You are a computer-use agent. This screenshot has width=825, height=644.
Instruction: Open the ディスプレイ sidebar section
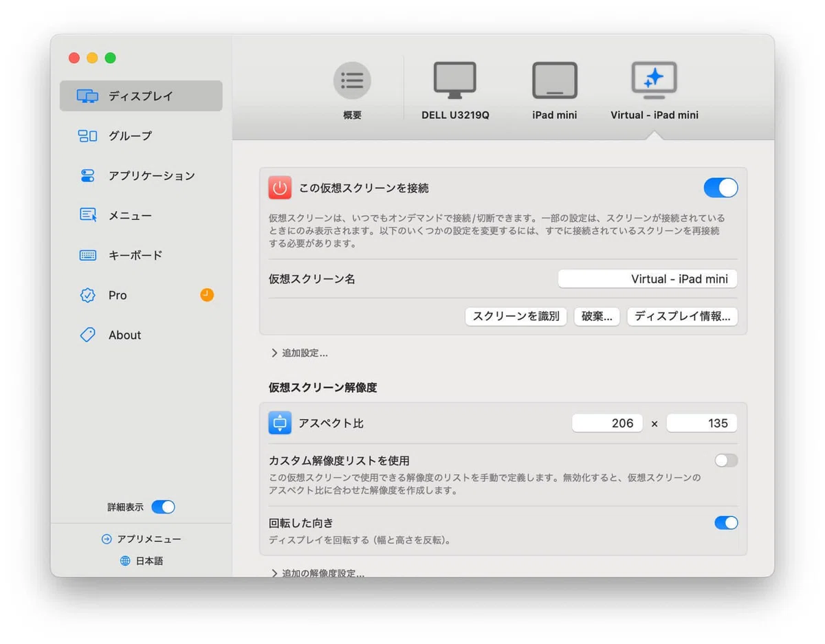tap(141, 96)
